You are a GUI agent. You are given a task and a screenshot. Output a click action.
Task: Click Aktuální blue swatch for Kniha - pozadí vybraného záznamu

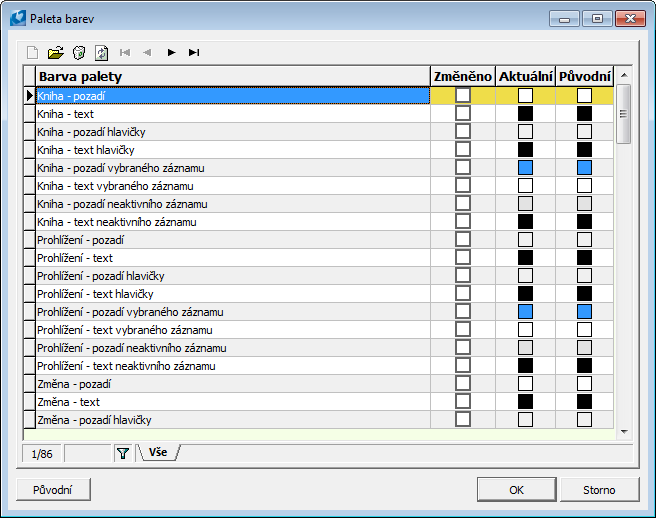(x=525, y=167)
